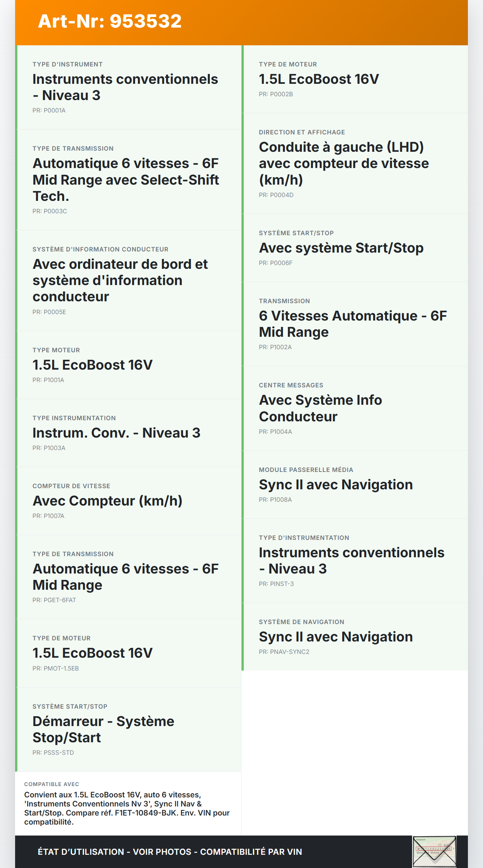This screenshot has height=868, width=483.
Task: Click Avec Compteur (km/h) specification
Action: pos(108,501)
